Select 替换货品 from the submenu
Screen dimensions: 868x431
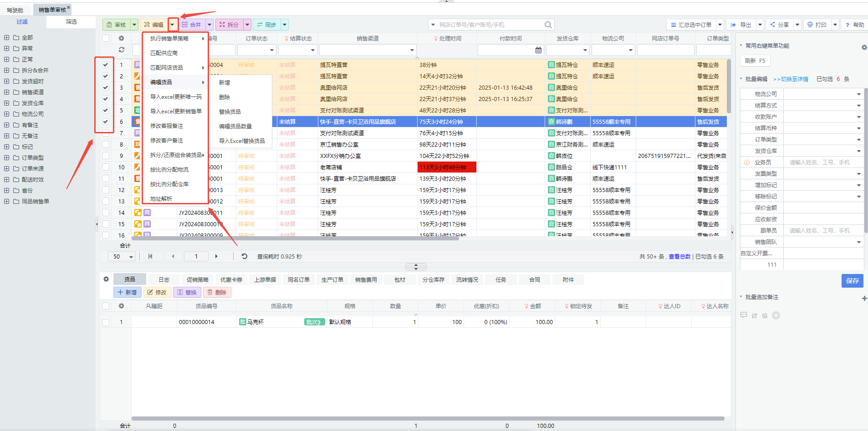pyautogui.click(x=230, y=112)
